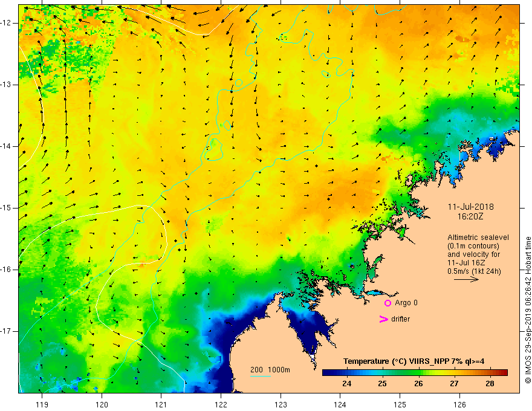Click the '24' colorbar tick label
Screen dimensions: 532x411
tap(347, 384)
